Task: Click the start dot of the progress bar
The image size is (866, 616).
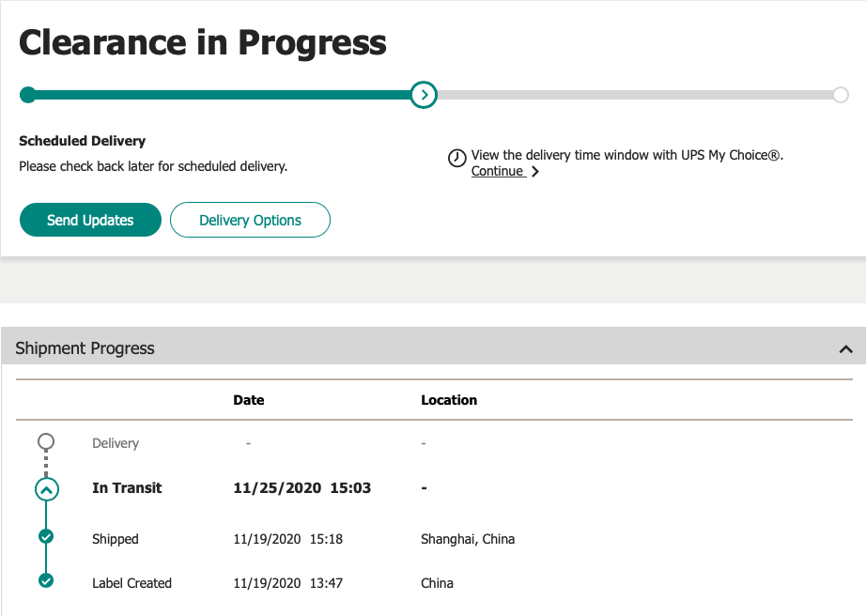Action: [x=27, y=94]
